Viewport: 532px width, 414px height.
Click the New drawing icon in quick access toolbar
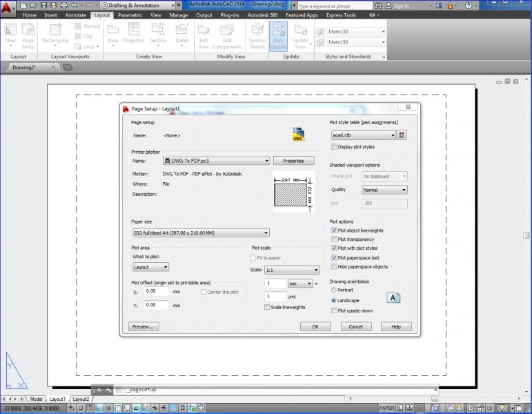(23, 6)
